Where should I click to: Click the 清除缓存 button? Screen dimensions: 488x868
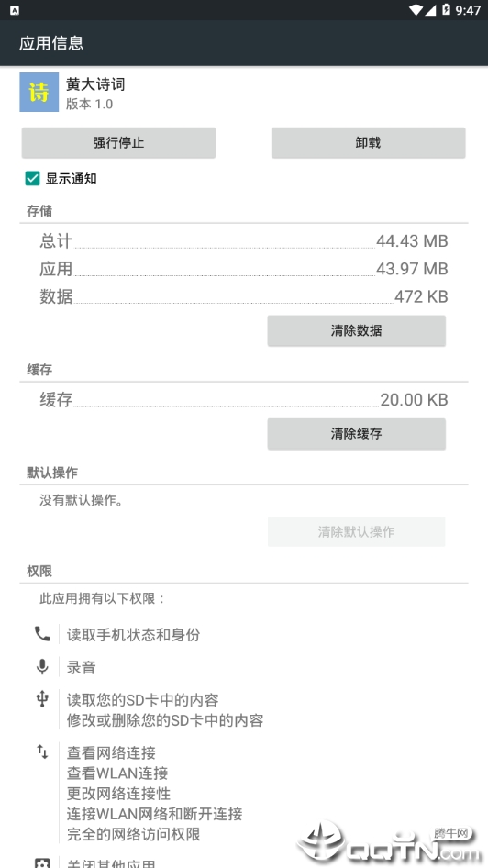pos(356,434)
